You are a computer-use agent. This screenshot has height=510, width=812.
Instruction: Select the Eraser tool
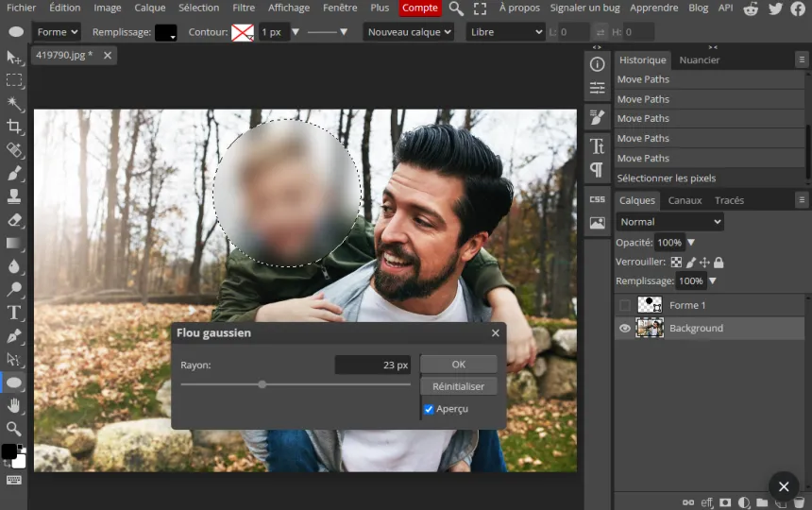tap(13, 220)
